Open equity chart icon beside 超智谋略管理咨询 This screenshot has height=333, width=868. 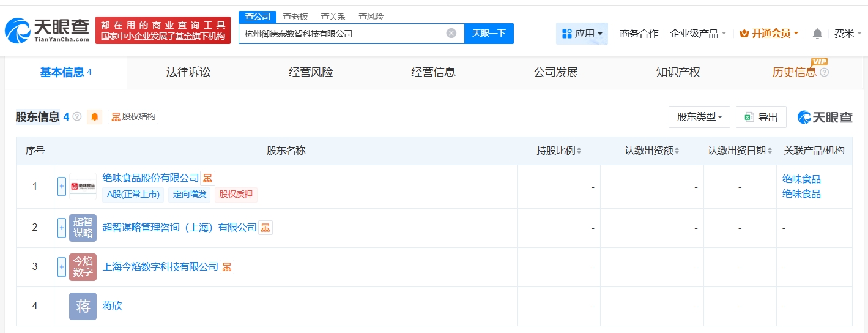pyautogui.click(x=265, y=228)
